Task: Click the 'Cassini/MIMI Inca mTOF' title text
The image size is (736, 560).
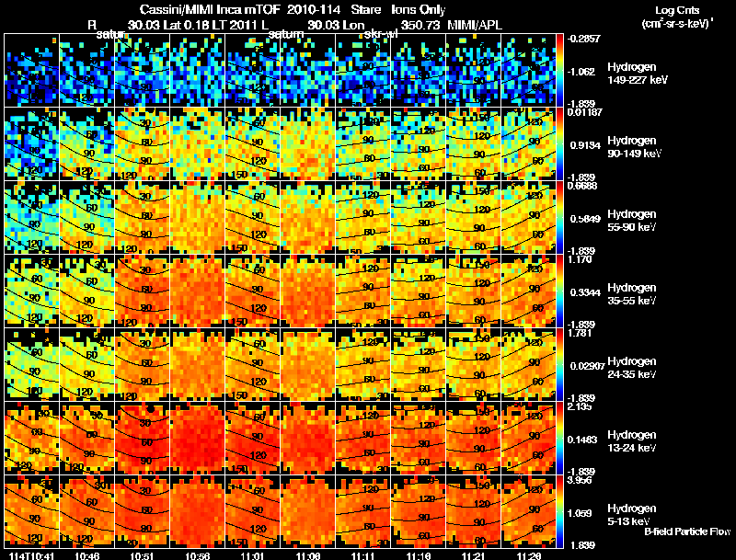Action: (210, 9)
